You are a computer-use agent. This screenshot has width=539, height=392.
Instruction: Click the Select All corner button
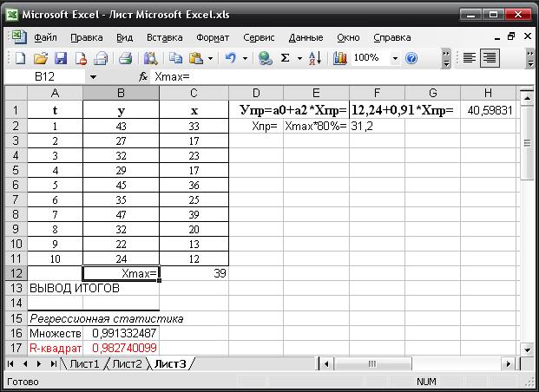[x=16, y=93]
